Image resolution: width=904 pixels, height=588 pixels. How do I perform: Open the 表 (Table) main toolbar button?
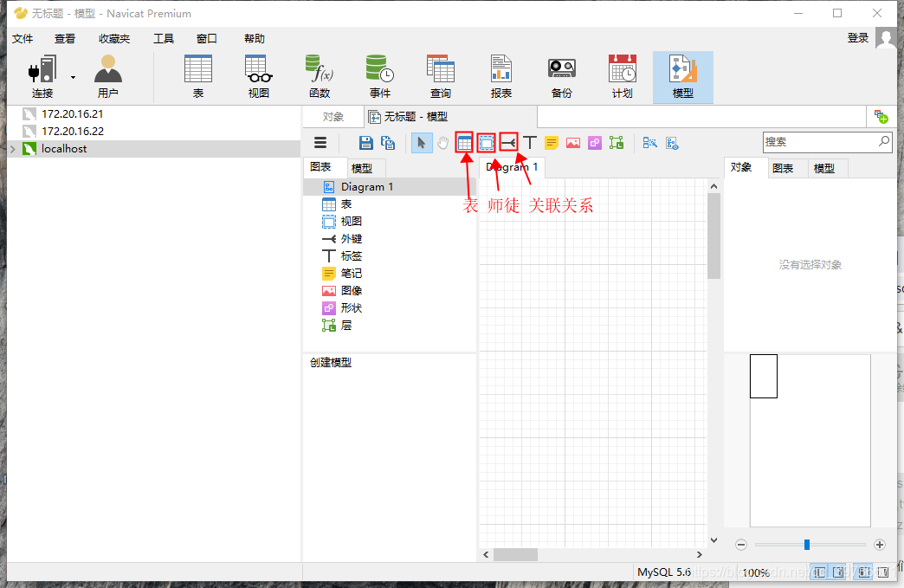198,77
